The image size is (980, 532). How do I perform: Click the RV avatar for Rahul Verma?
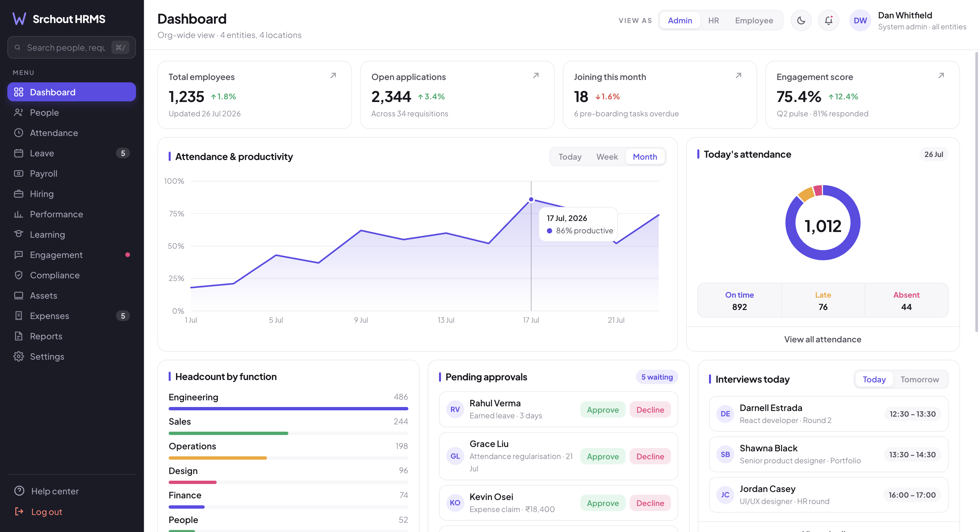pos(455,409)
